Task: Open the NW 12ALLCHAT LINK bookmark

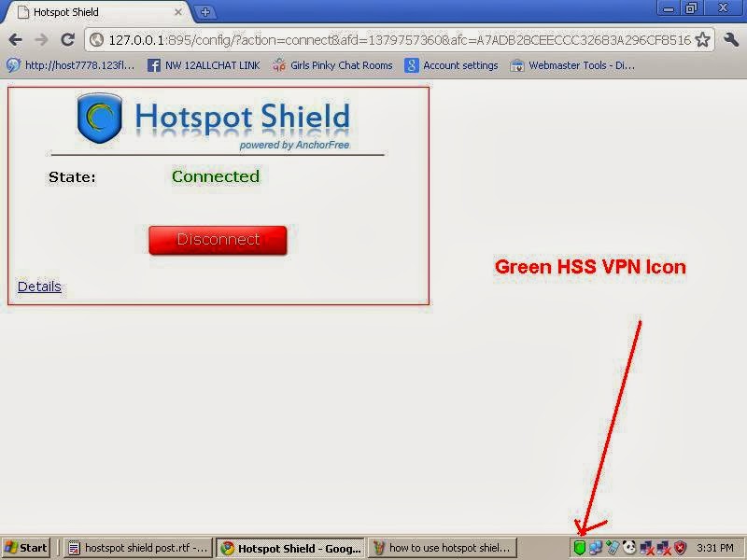Action: (x=204, y=65)
